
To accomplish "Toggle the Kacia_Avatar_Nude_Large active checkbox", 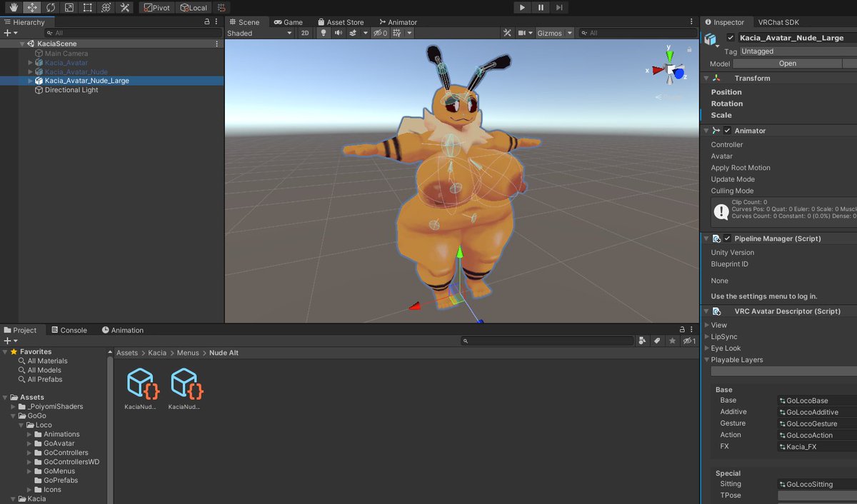I will 731,38.
